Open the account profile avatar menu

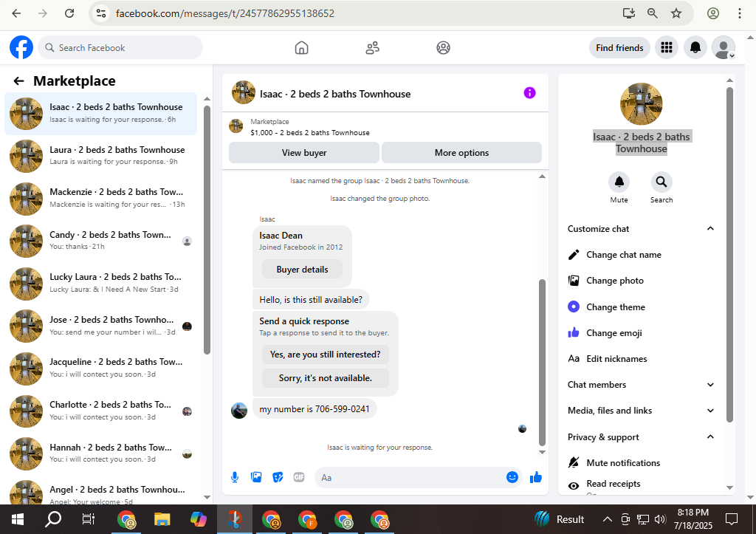click(x=724, y=47)
